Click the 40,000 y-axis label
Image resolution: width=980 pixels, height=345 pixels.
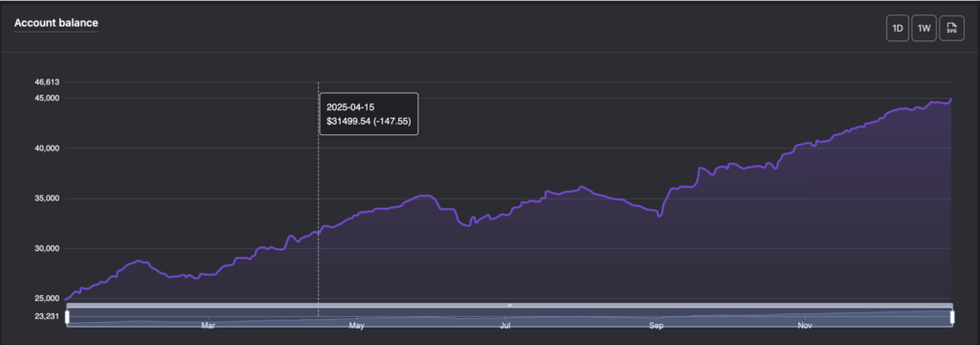click(x=48, y=149)
